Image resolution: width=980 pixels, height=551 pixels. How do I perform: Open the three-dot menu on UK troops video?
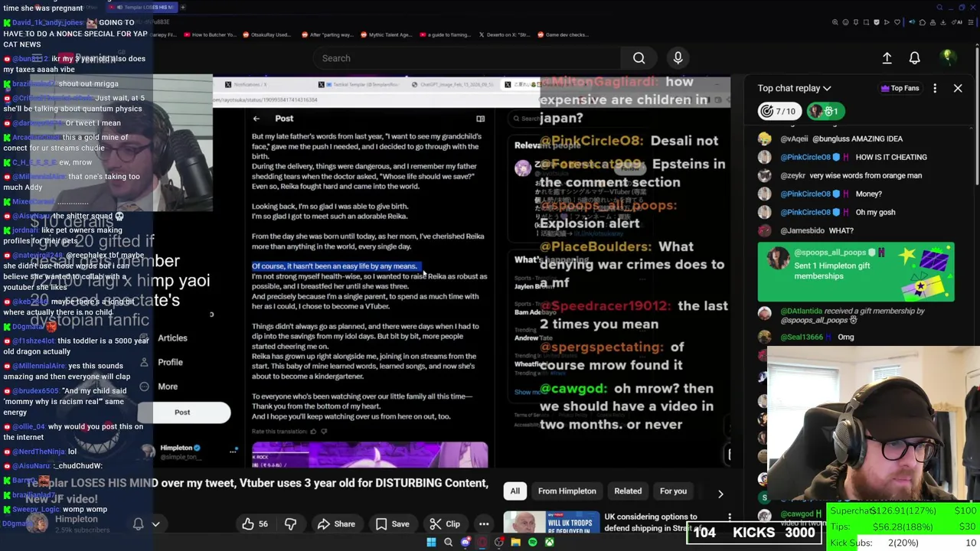[730, 517]
